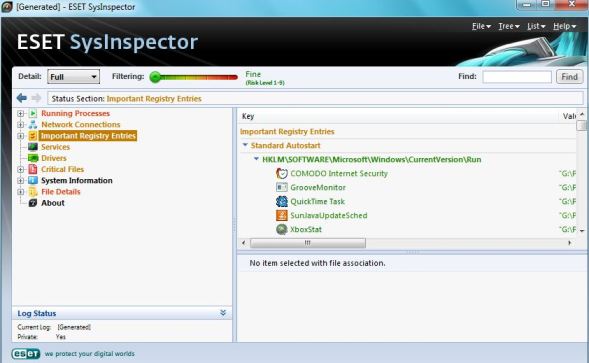Go back using the blue arrow
The height and width of the screenshot is (363, 589).
(22, 98)
